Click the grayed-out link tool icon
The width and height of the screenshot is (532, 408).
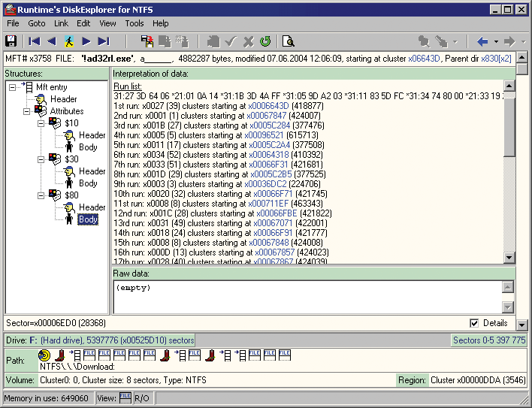coord(424,41)
